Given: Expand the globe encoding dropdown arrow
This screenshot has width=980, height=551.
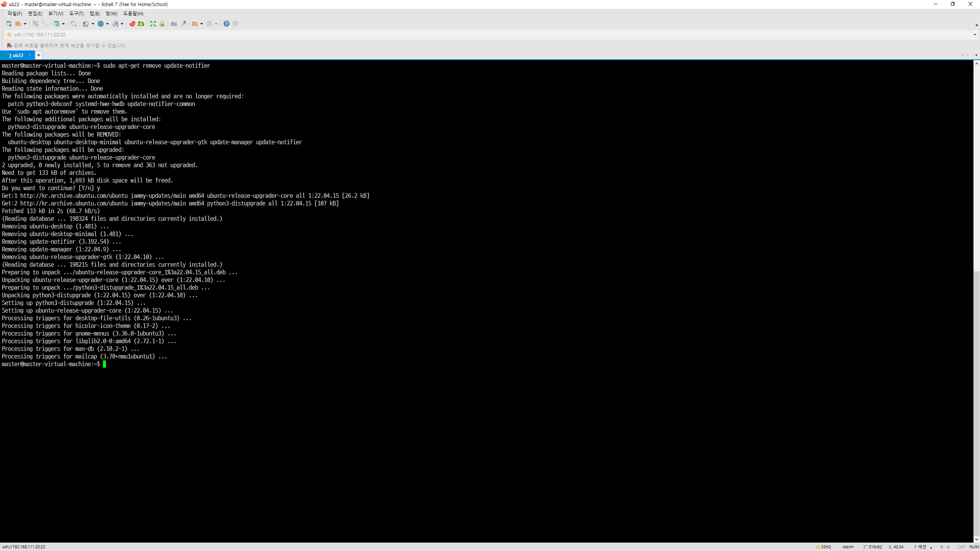Looking at the screenshot, I should [x=108, y=24].
